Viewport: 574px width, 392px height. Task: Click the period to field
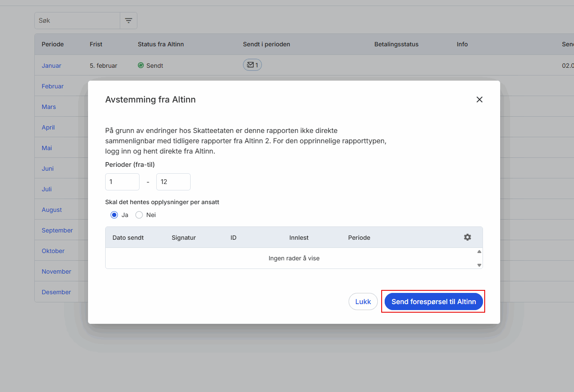tap(173, 182)
